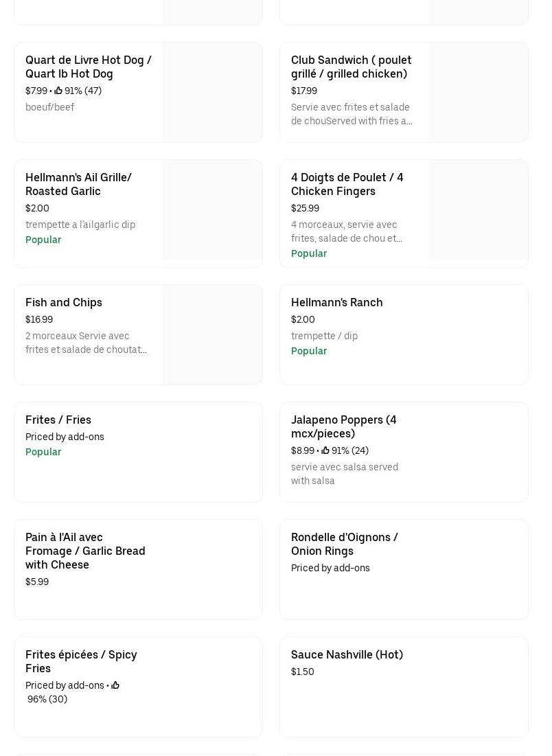Open Pain à l'Ail avec Fromage item
This screenshot has width=552, height=756.
click(85, 551)
